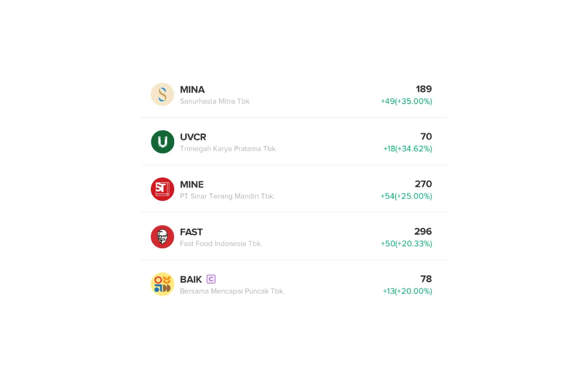
Task: Click Bersama Mencapai Puncak Tbk. name
Action: [232, 291]
